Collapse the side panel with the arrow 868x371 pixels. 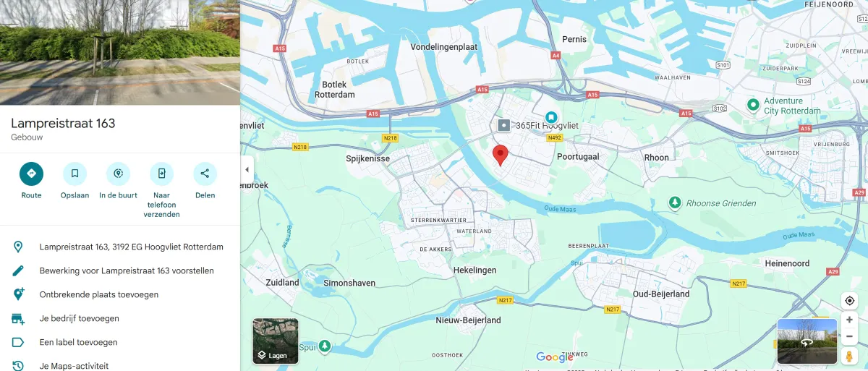[247, 170]
